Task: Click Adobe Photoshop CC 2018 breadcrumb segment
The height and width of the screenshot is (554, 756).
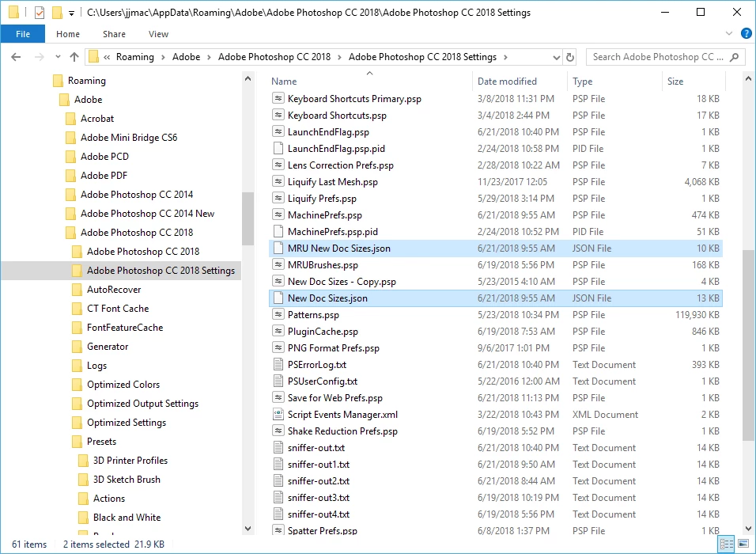Action: pos(274,57)
